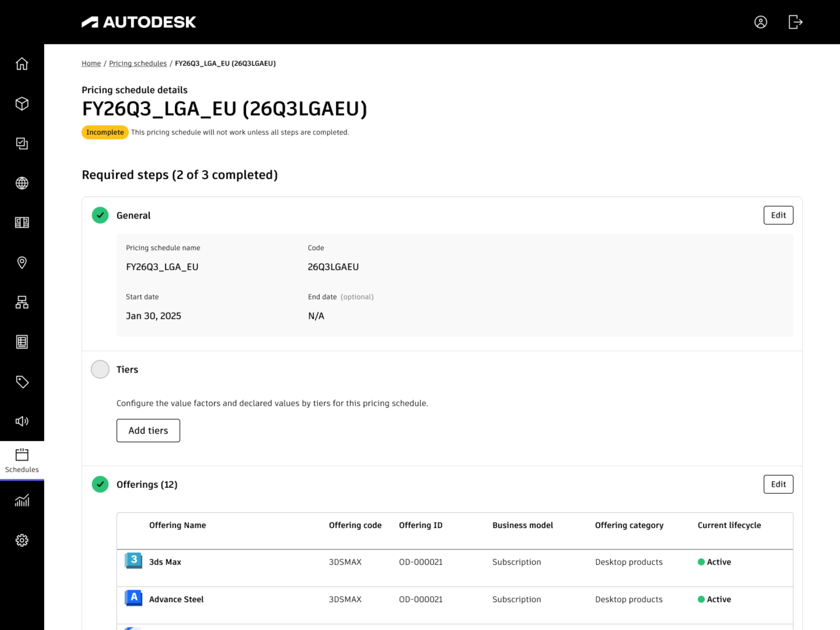The width and height of the screenshot is (840, 630).
Task: Open Settings with the gear icon
Action: (x=22, y=540)
